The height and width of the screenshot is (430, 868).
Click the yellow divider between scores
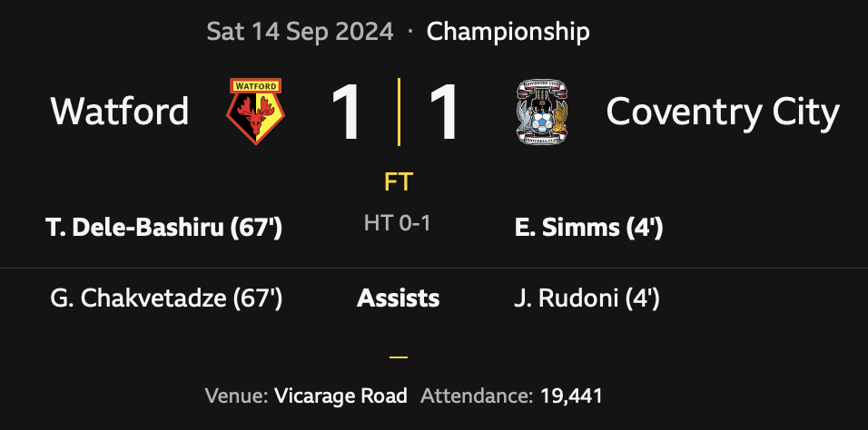pos(398,112)
